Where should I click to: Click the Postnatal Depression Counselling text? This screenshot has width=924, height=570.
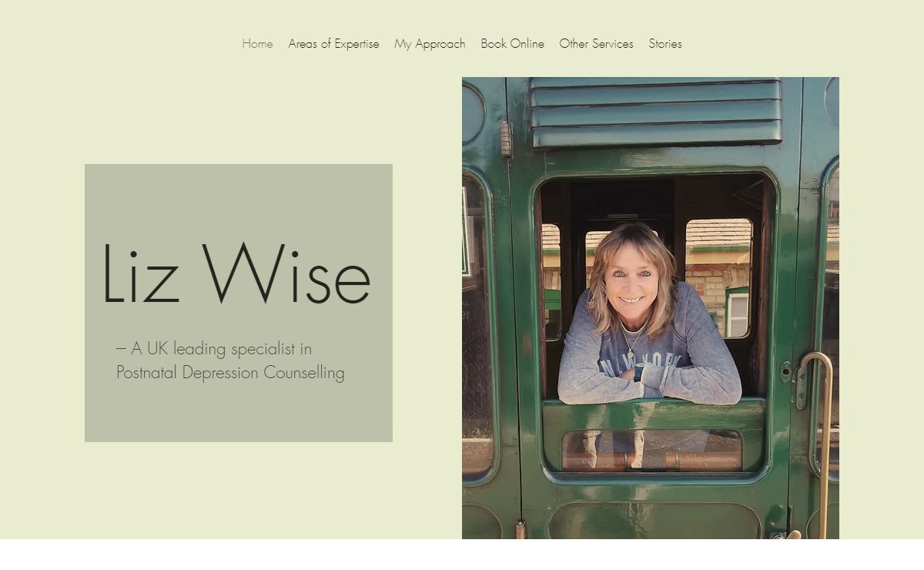coord(230,373)
